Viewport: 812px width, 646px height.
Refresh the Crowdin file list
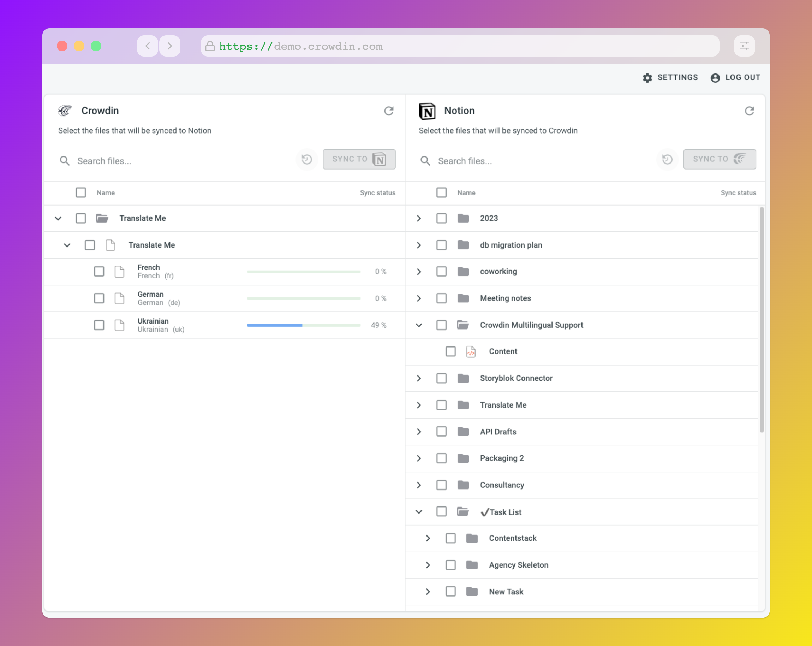click(x=389, y=111)
